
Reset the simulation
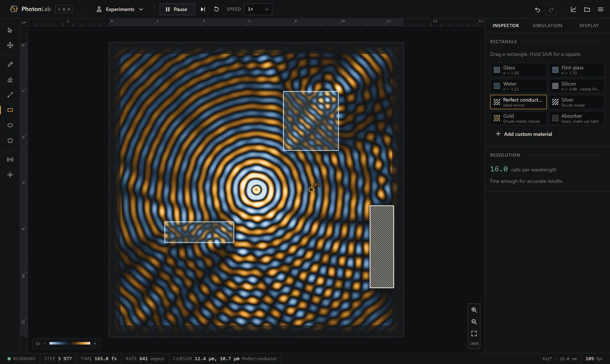click(216, 9)
